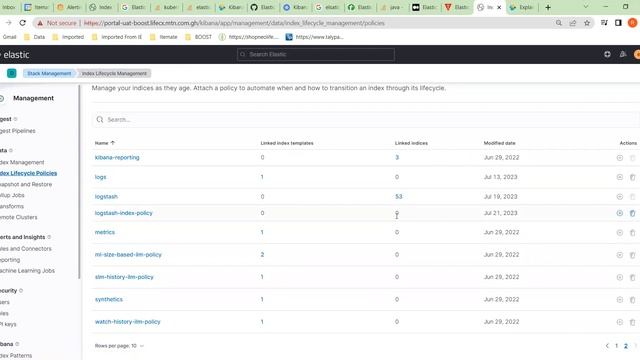The width and height of the screenshot is (640, 360).
Task: Go to page 1 of policies
Action: click(x=616, y=346)
